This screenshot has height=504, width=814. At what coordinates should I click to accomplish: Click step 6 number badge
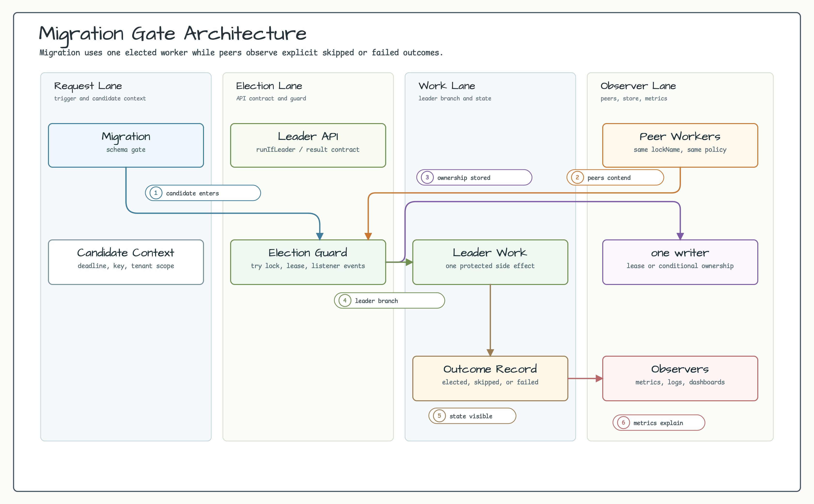[623, 423]
